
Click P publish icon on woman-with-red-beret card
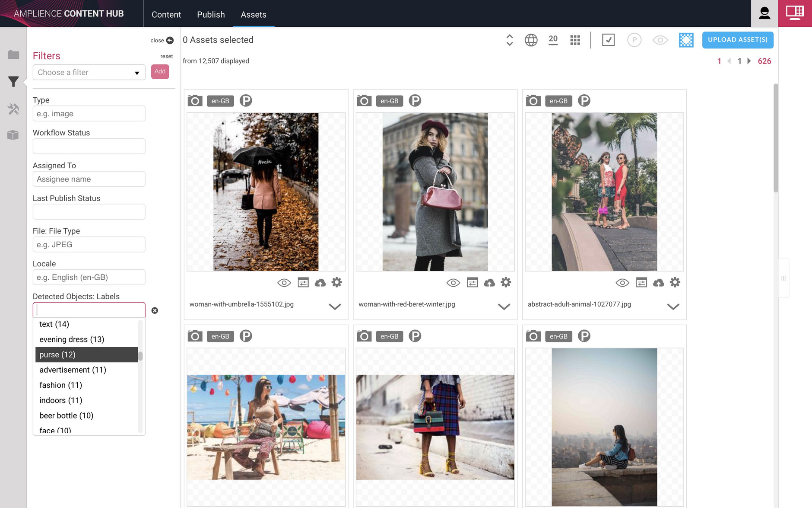pos(415,101)
